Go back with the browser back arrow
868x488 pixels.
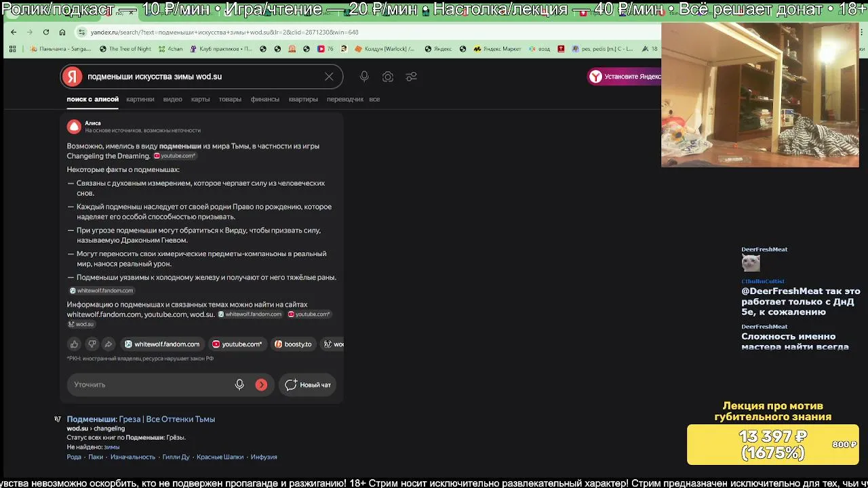[14, 32]
